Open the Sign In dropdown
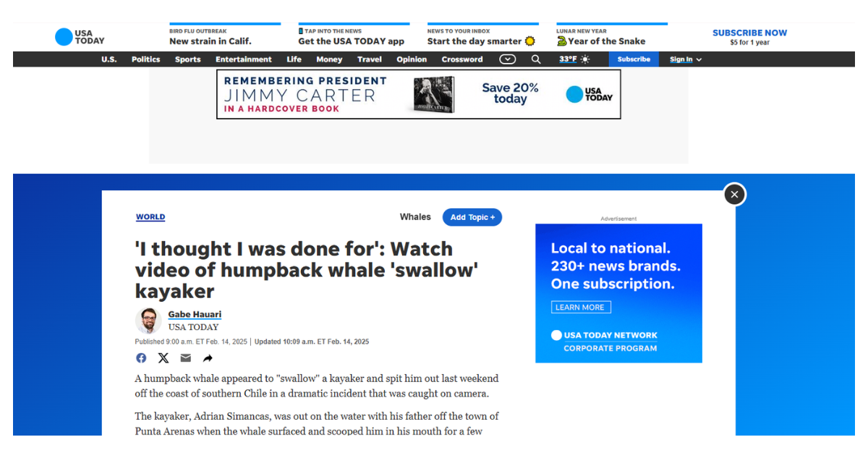The height and width of the screenshot is (458, 868). (685, 59)
